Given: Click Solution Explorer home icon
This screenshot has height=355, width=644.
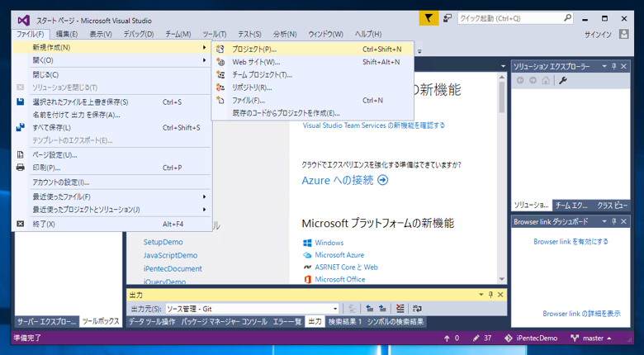Looking at the screenshot, I should click(546, 81).
